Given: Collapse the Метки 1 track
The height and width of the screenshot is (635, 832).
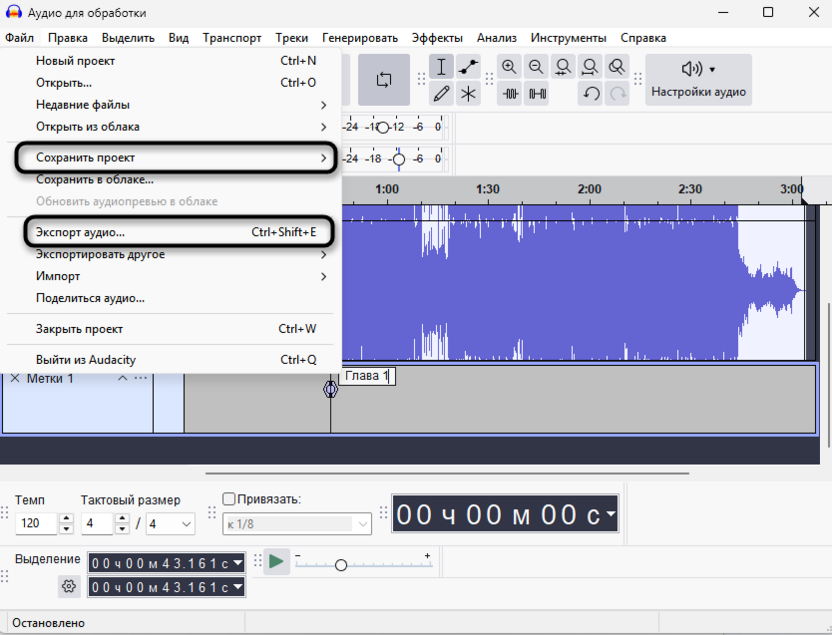Looking at the screenshot, I should 123,378.
